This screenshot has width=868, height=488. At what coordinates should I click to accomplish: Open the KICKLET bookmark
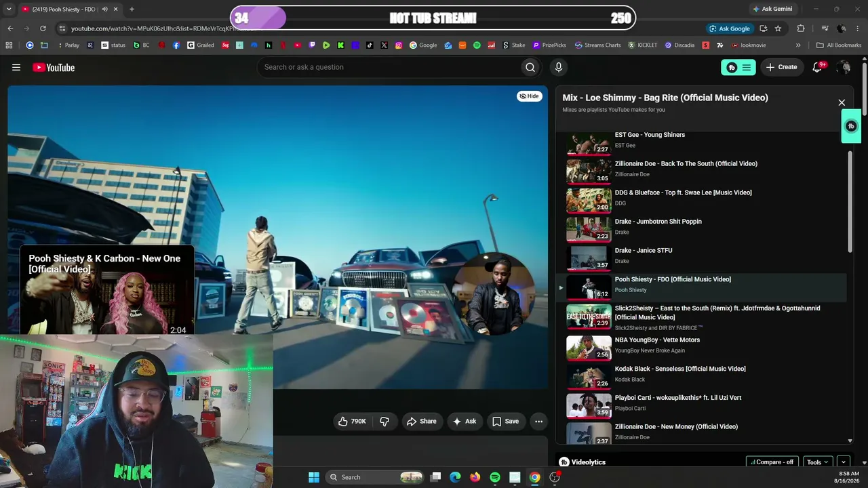coord(643,45)
